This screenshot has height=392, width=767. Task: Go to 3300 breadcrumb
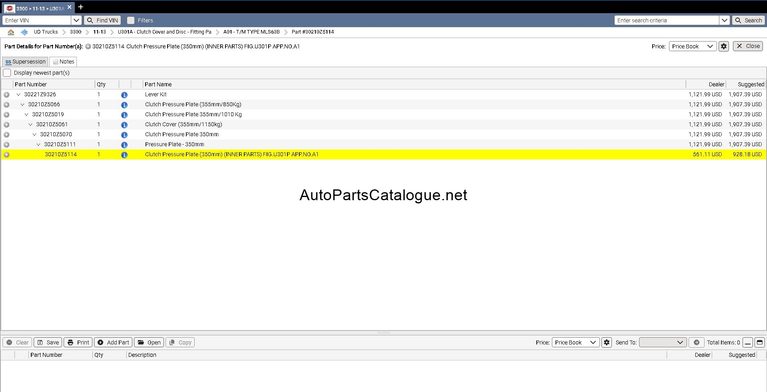[x=76, y=32]
